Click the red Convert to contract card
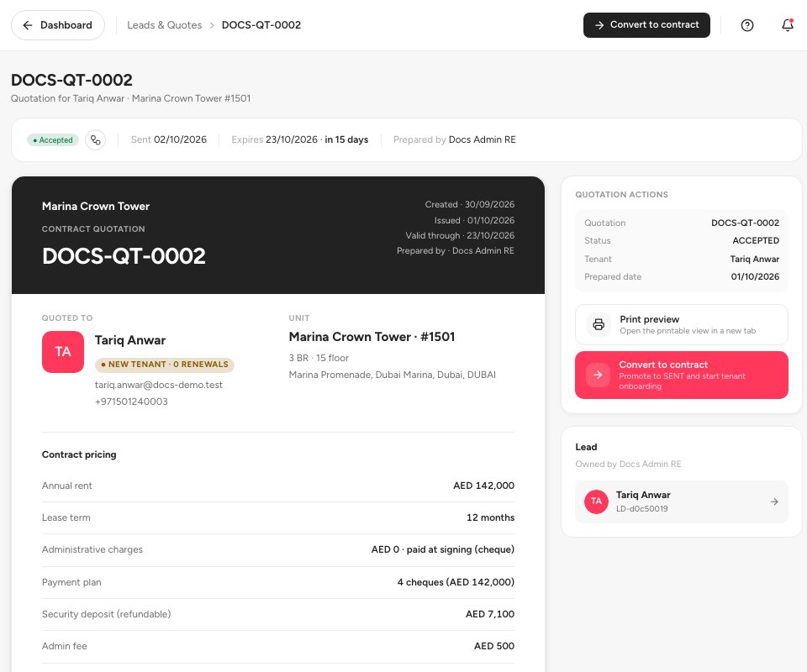 coord(681,375)
